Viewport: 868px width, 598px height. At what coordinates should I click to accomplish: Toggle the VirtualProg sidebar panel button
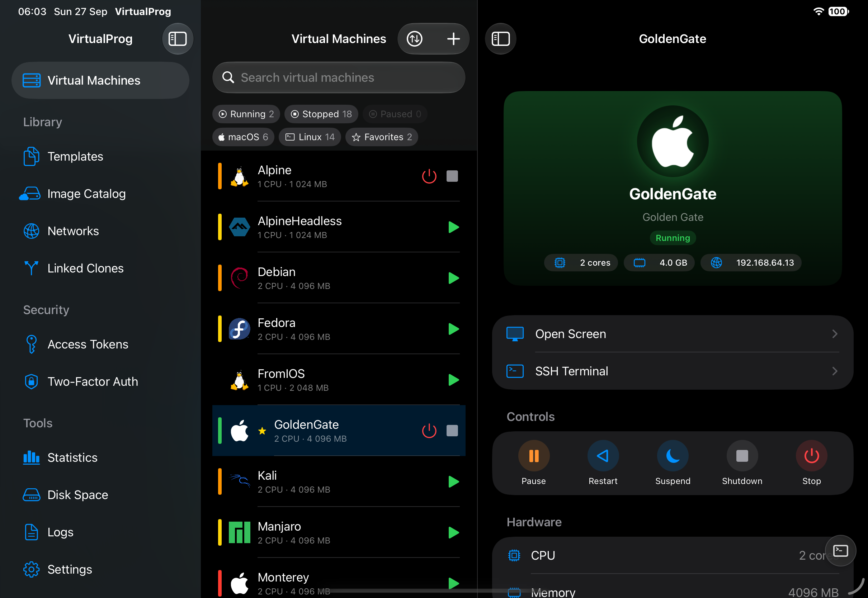point(178,39)
